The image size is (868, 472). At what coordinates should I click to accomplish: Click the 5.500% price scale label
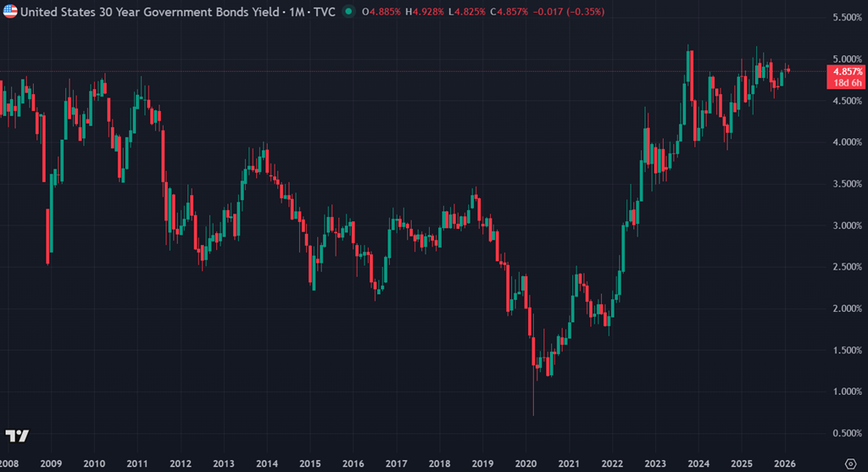[844, 18]
